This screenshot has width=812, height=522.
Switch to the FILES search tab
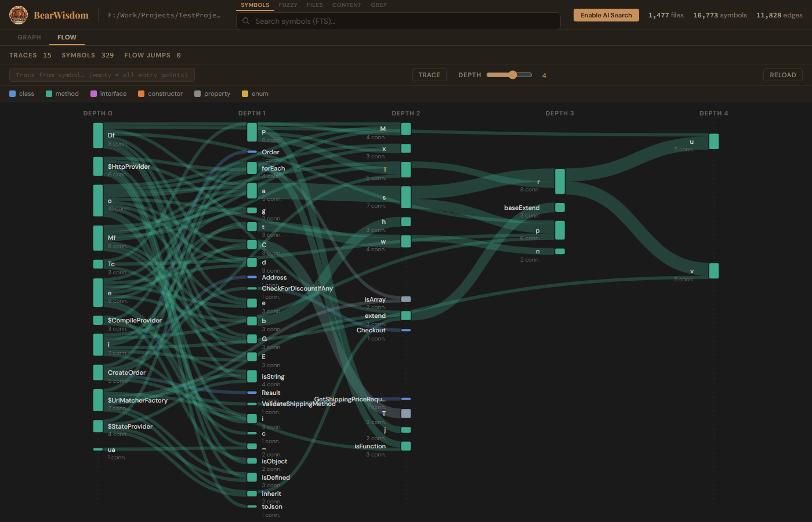click(315, 5)
